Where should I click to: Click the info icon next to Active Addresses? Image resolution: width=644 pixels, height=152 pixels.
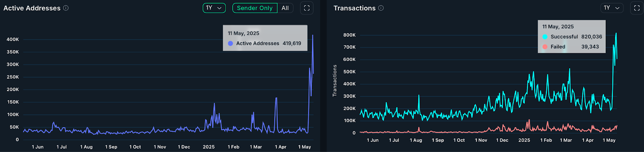[66, 8]
